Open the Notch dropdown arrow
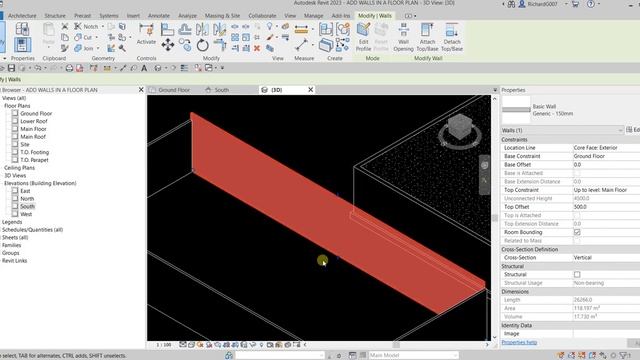The image size is (640, 360). [102, 26]
